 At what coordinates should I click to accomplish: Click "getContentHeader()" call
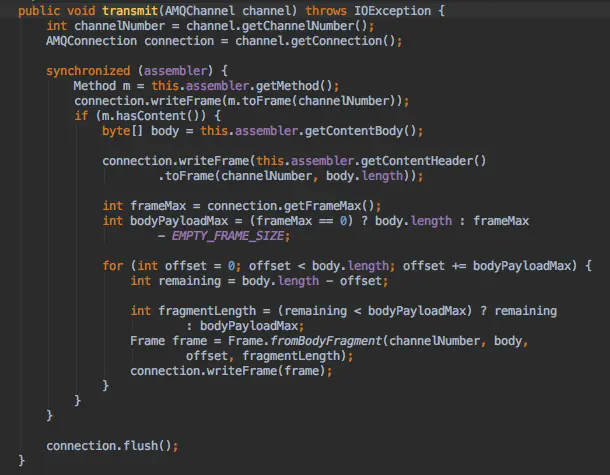pyautogui.click(x=423, y=161)
